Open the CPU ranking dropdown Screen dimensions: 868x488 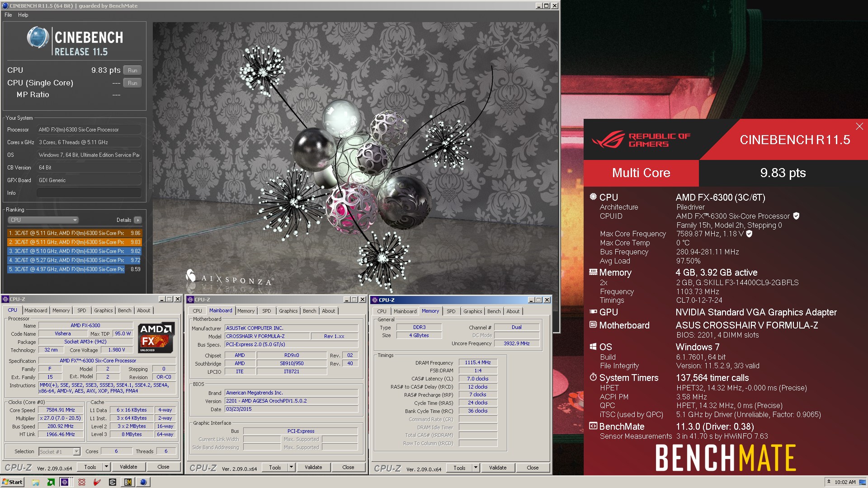pyautogui.click(x=43, y=220)
